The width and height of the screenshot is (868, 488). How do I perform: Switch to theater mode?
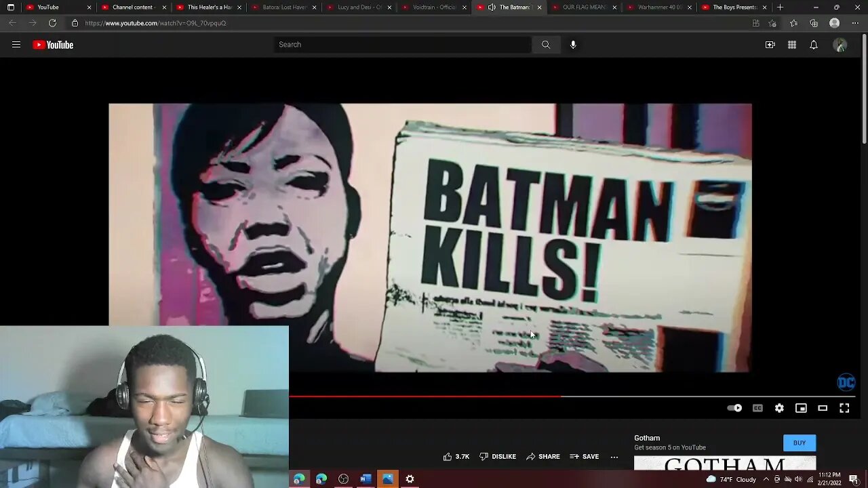(x=823, y=408)
